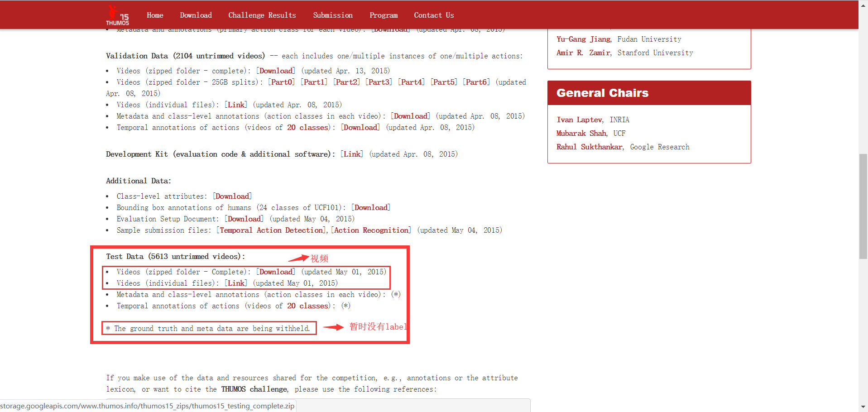
Task: Open the Download menu item
Action: (196, 15)
